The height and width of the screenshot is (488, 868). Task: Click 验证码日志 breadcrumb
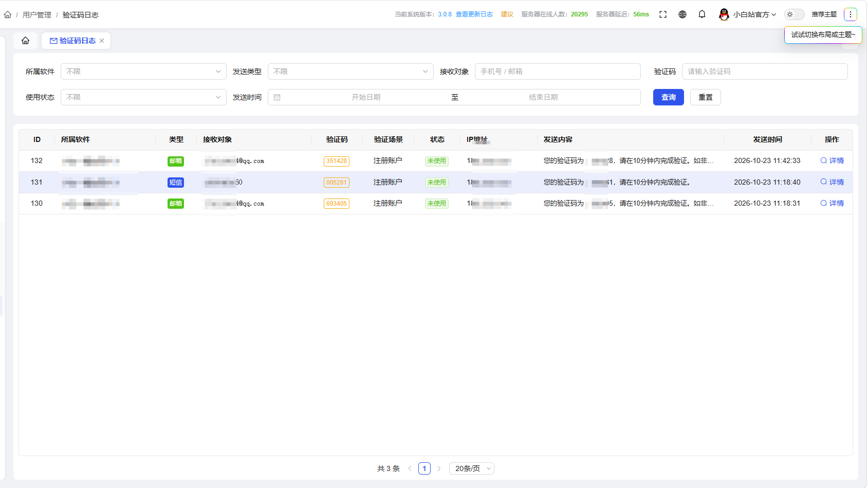81,15
